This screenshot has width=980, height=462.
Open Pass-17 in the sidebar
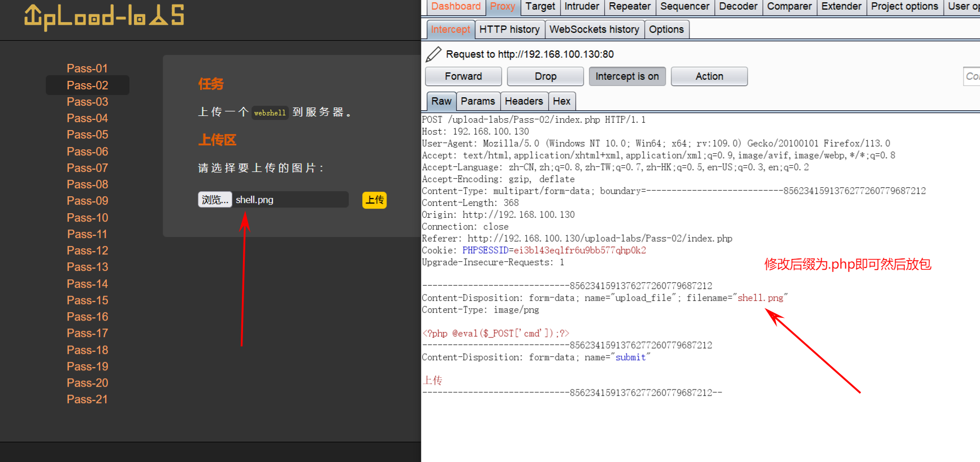coord(87,333)
